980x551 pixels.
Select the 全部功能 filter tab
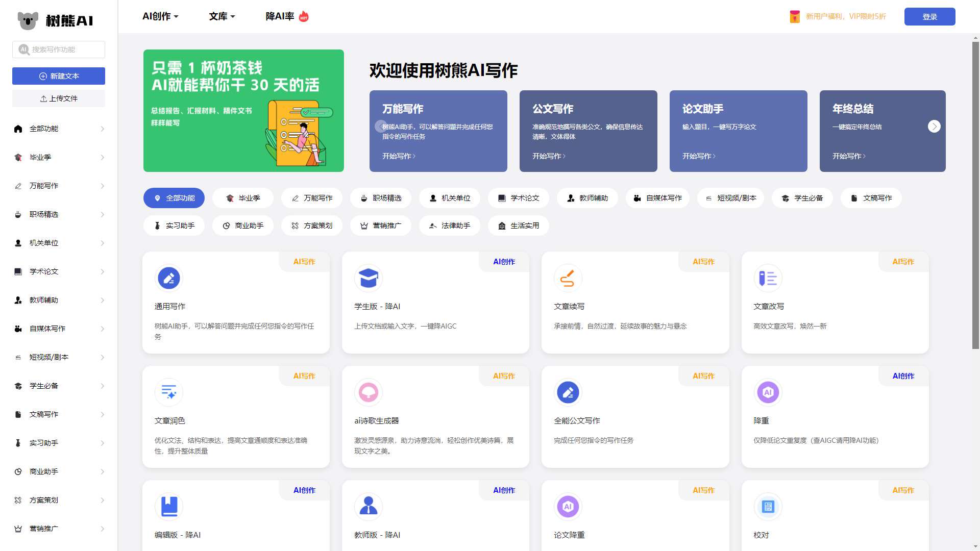(x=174, y=198)
